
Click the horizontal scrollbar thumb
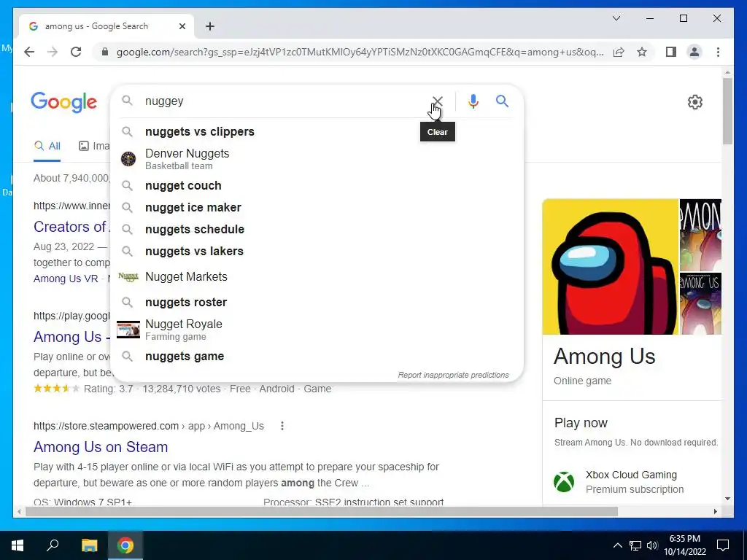(322, 511)
